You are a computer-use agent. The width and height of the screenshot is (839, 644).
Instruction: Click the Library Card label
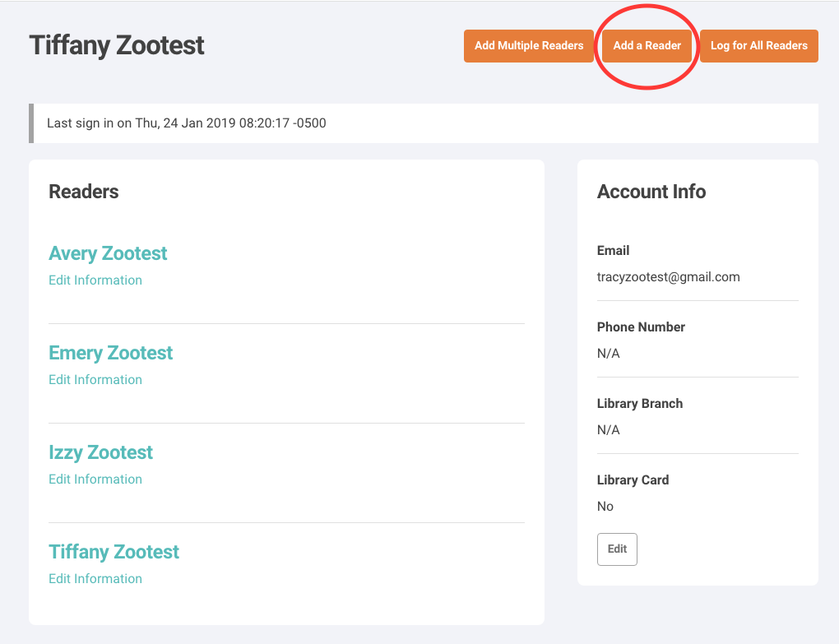click(633, 480)
